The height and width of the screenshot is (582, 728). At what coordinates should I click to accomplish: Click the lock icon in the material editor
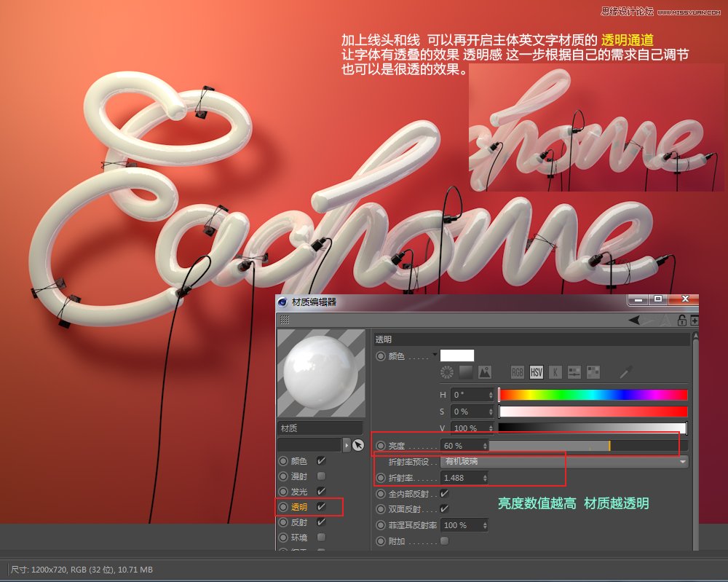[x=682, y=321]
